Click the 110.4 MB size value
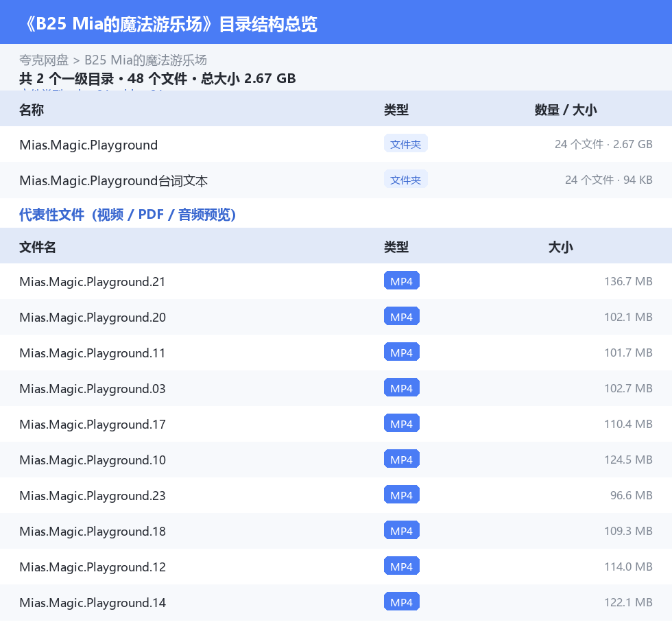Screen dimensions: 672x642 coord(628,423)
